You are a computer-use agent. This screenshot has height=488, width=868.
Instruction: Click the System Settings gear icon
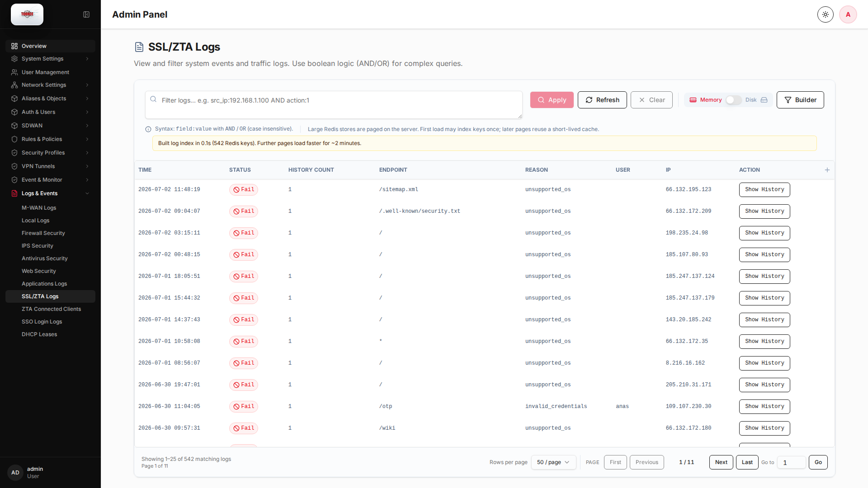tap(14, 59)
